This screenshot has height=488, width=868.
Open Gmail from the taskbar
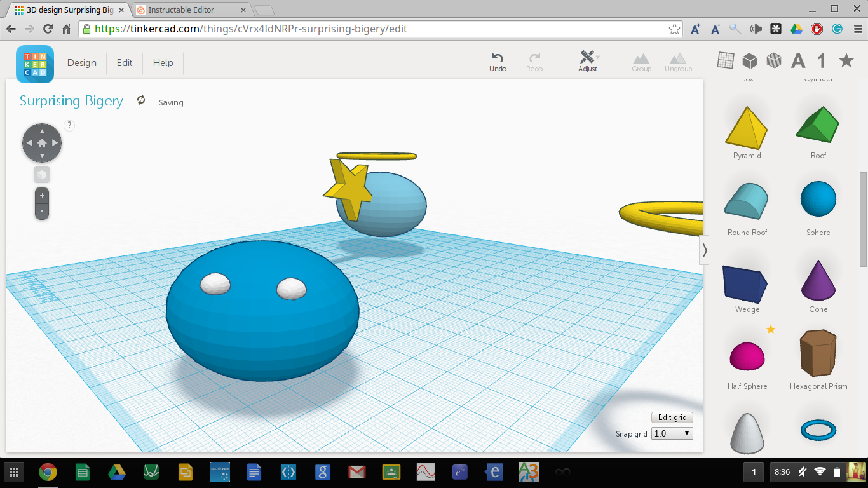[357, 472]
